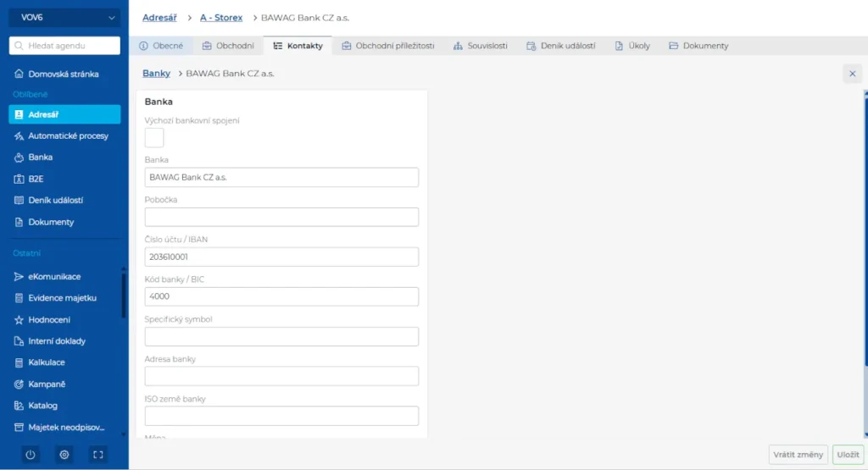Follow the Banky breadcrumb link

(x=156, y=74)
